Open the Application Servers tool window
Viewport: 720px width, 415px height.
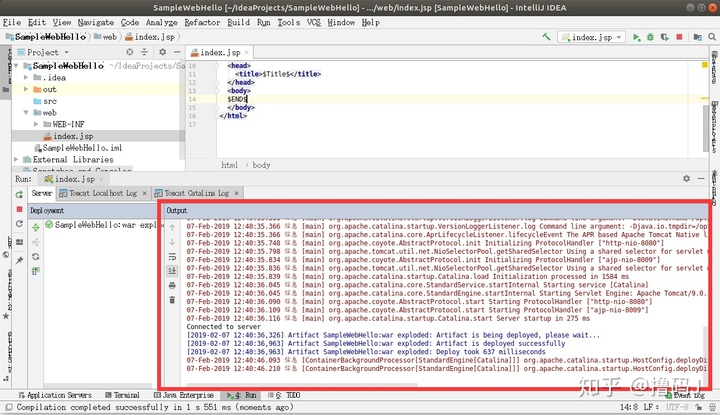click(x=55, y=395)
